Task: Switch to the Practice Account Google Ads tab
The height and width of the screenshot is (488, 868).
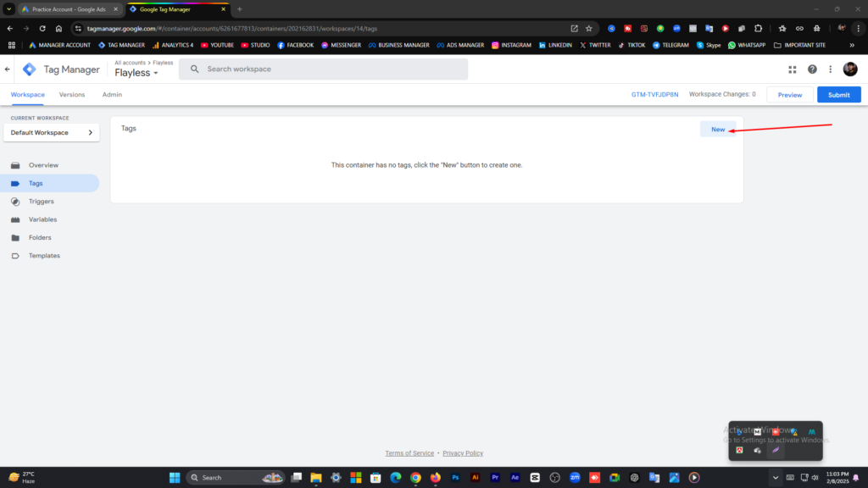Action: click(70, 9)
